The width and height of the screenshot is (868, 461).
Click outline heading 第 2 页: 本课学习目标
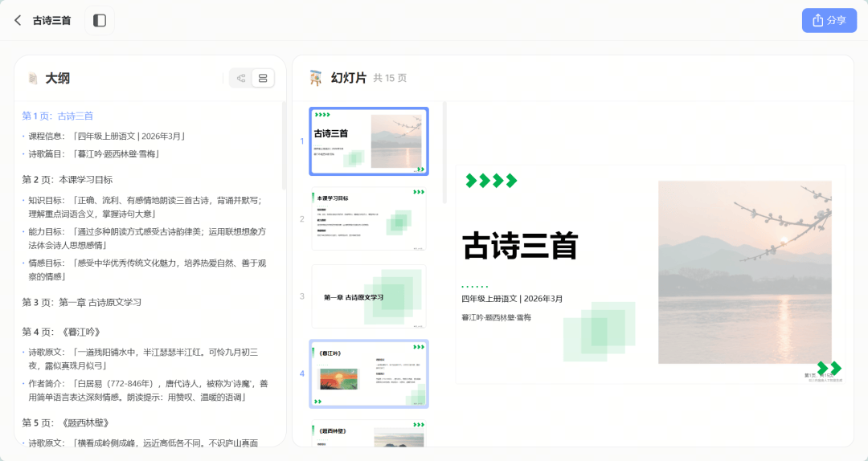(x=67, y=179)
